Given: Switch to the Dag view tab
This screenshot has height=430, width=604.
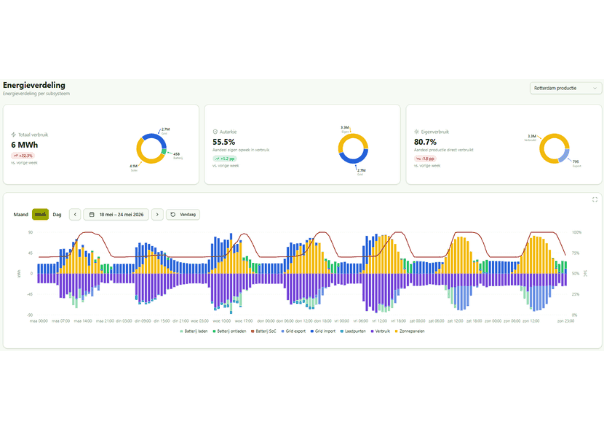Looking at the screenshot, I should point(57,215).
